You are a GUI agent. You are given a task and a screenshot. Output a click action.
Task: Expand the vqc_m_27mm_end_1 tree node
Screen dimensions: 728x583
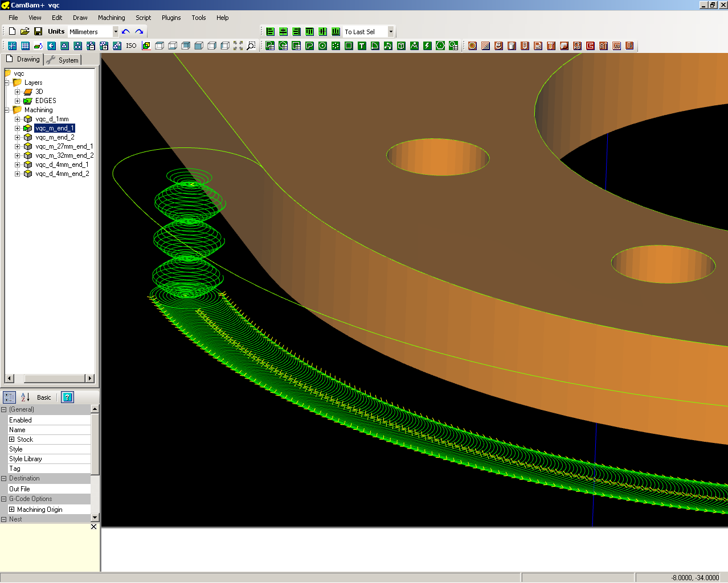(x=17, y=146)
